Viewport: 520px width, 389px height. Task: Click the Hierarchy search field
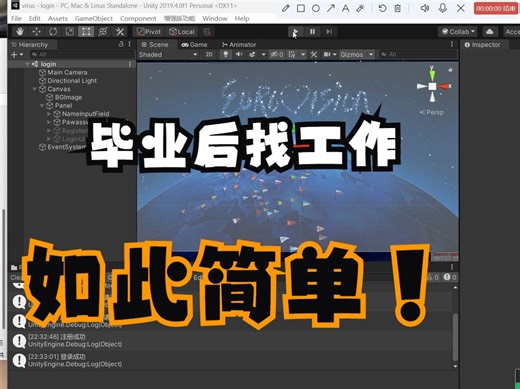click(82, 54)
